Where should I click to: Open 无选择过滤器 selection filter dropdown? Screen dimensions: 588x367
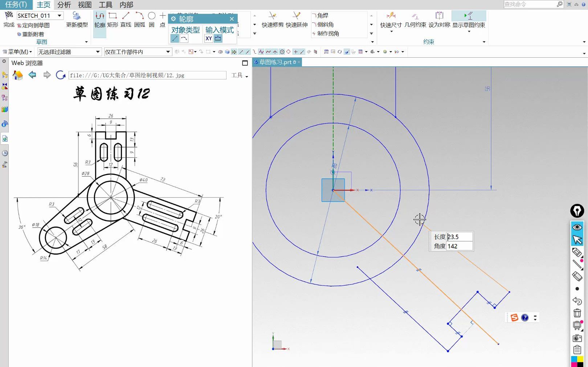pos(98,52)
